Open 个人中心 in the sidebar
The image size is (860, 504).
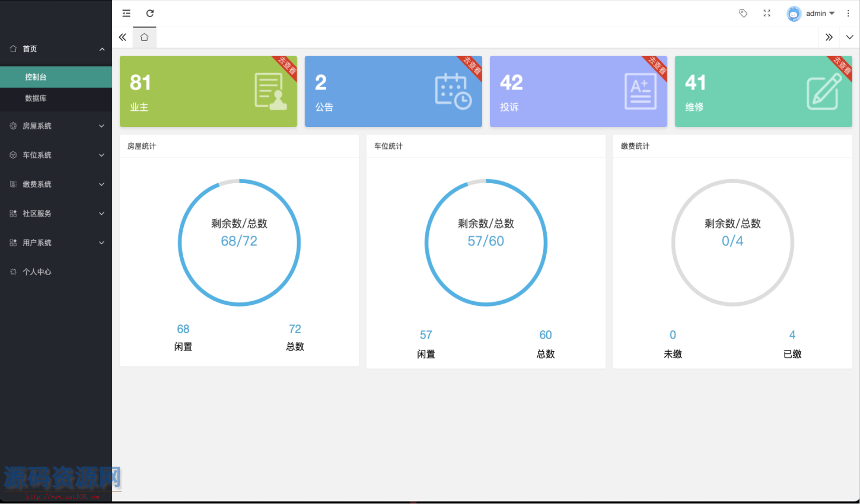pos(56,272)
